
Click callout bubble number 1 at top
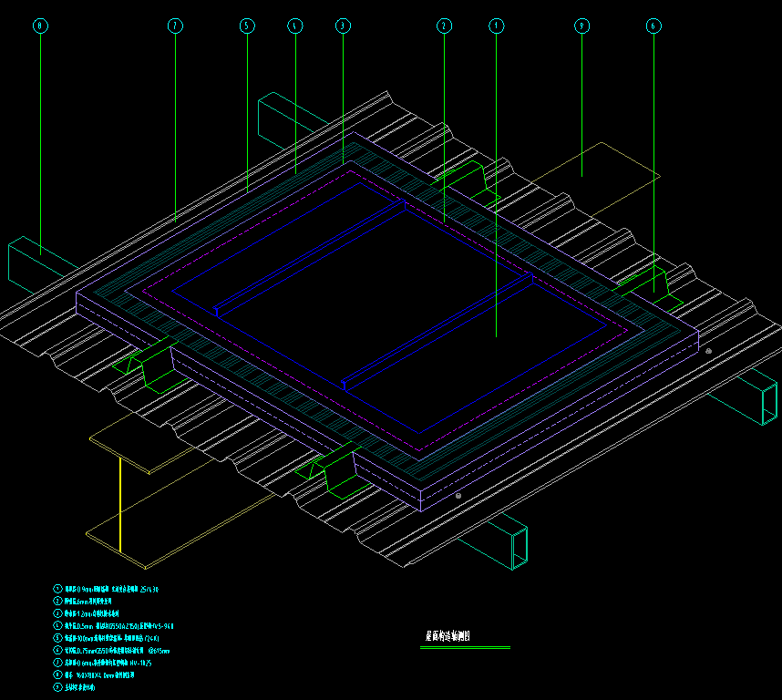(496, 26)
